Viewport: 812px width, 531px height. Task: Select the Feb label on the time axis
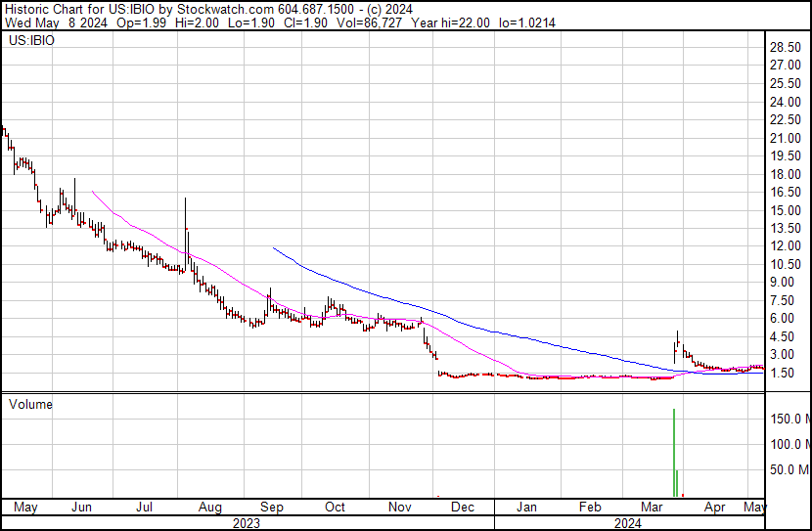click(x=590, y=508)
